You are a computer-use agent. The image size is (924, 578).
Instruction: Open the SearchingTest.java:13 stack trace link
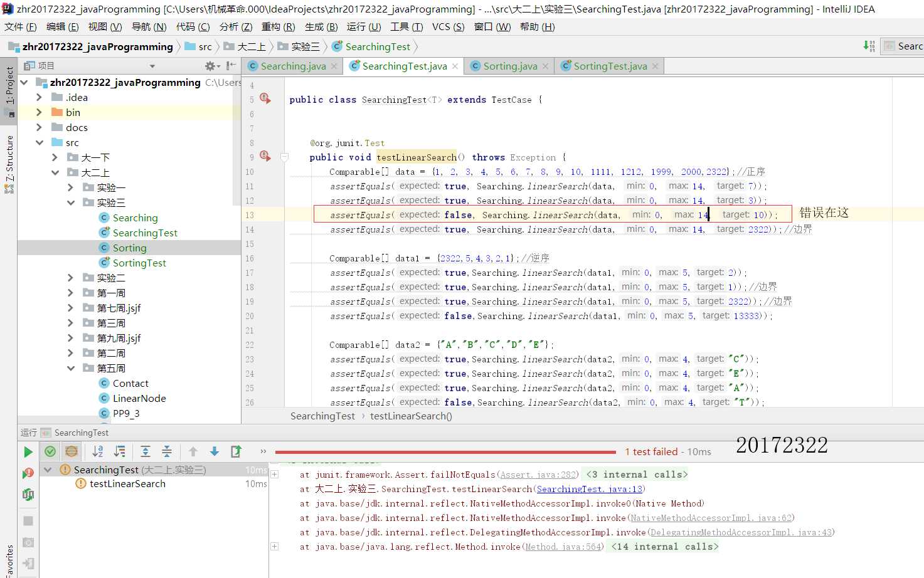point(590,489)
